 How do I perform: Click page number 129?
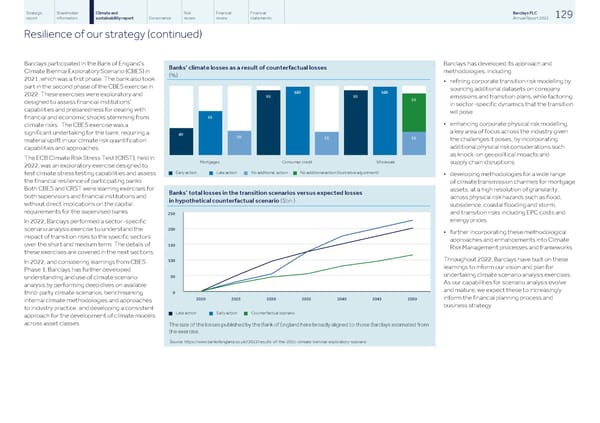(x=578, y=14)
